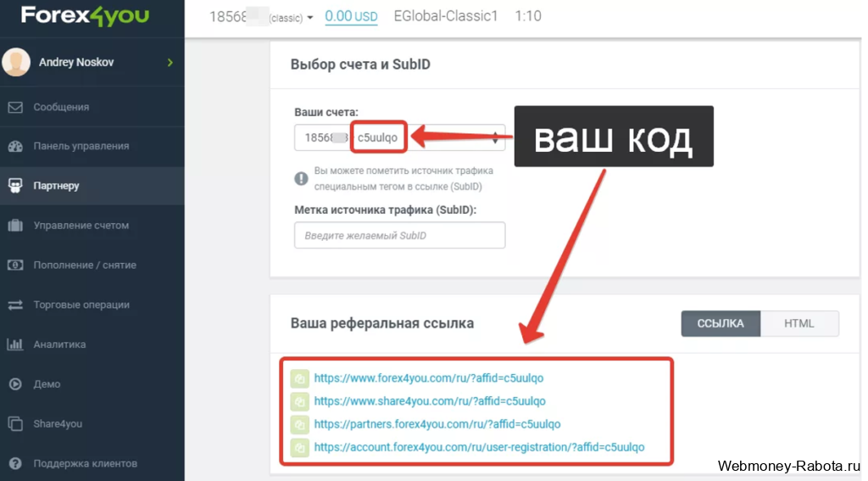
Task: Click the Forex4you logo
Action: click(x=85, y=15)
